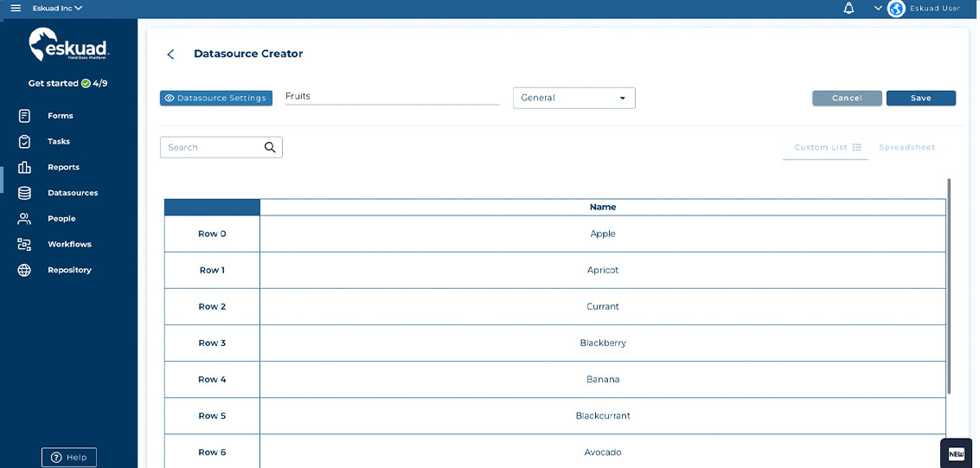Click the search magnifier icon
980x468 pixels.
tap(270, 148)
